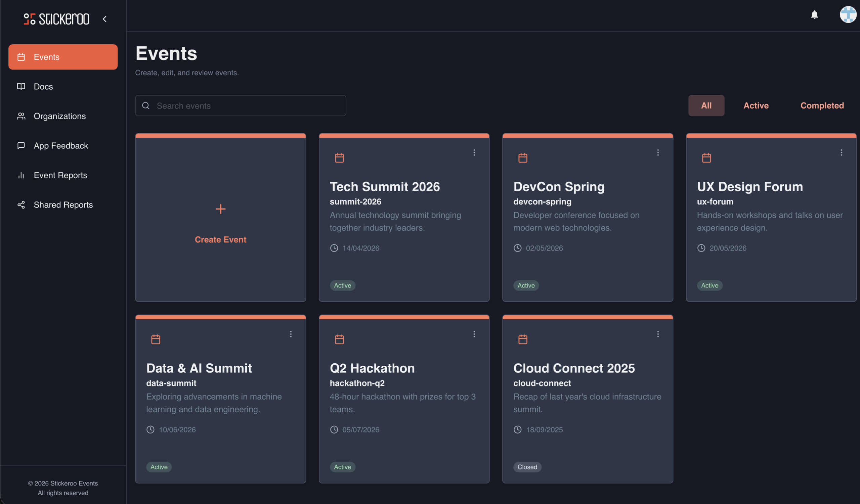Open Event Reports bar chart icon
Viewport: 860px width, 504px height.
click(x=21, y=175)
